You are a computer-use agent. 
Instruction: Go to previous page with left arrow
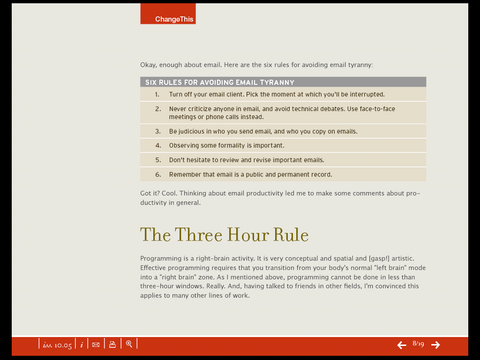point(402,345)
